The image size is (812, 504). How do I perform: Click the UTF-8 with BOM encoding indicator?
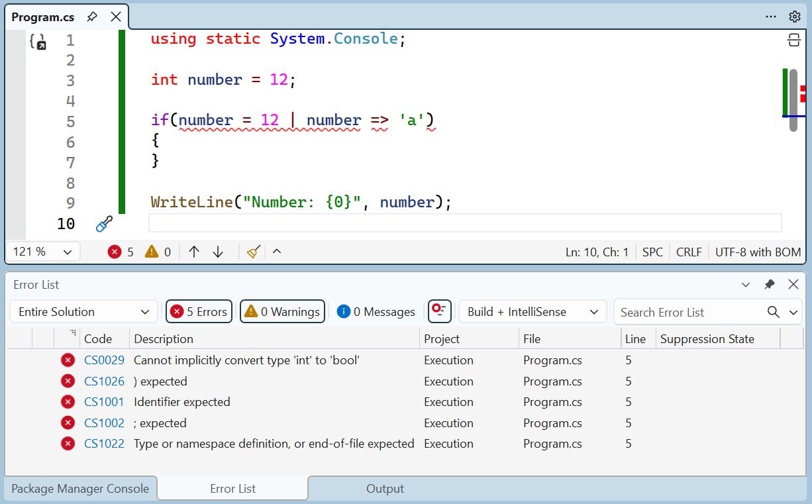758,252
